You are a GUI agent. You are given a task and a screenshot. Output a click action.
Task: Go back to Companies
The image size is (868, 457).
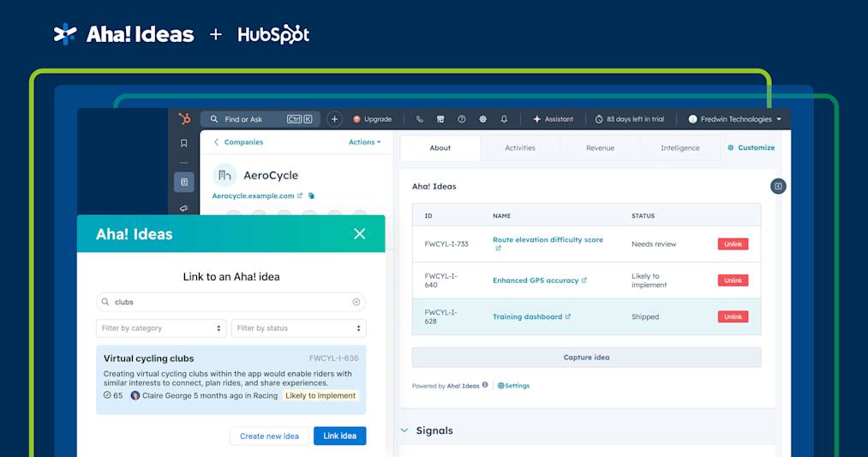point(238,142)
